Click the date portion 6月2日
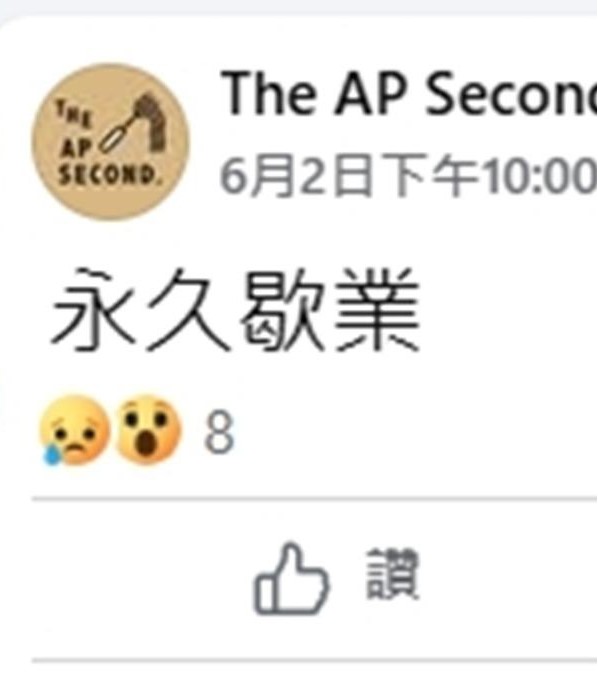 tap(296, 176)
